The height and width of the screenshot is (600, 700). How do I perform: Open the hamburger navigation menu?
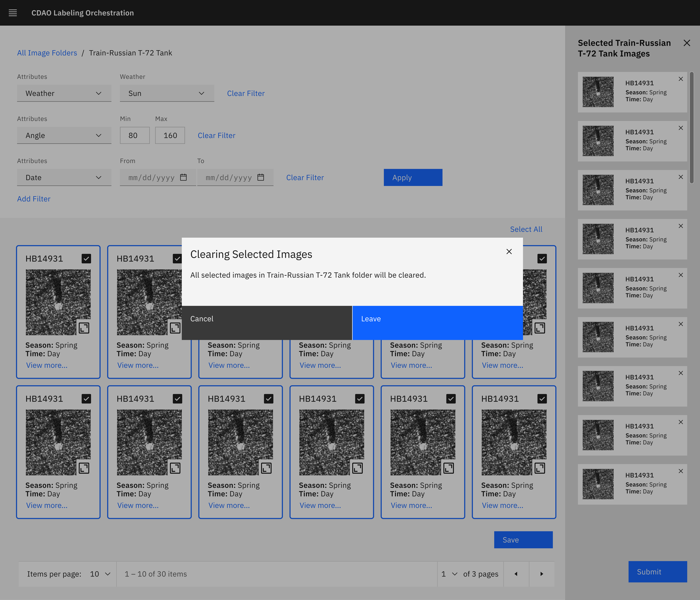[13, 13]
